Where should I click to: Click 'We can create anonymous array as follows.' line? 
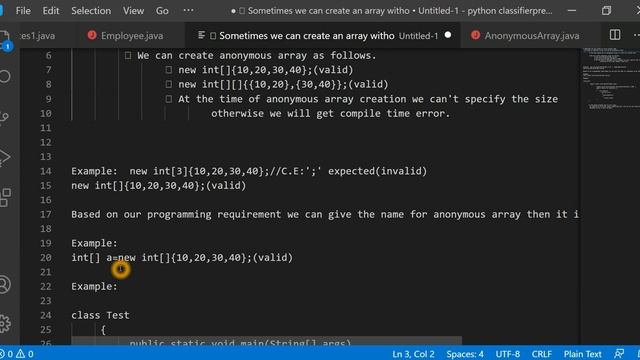tap(257, 55)
